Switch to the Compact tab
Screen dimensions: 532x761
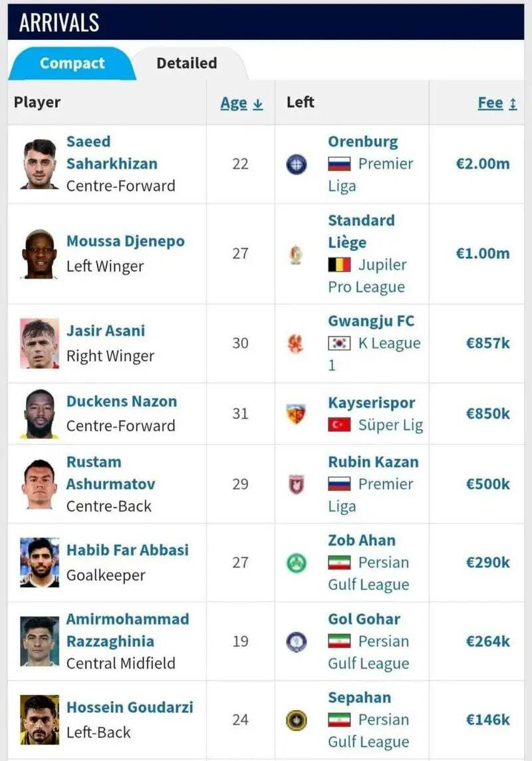72,64
